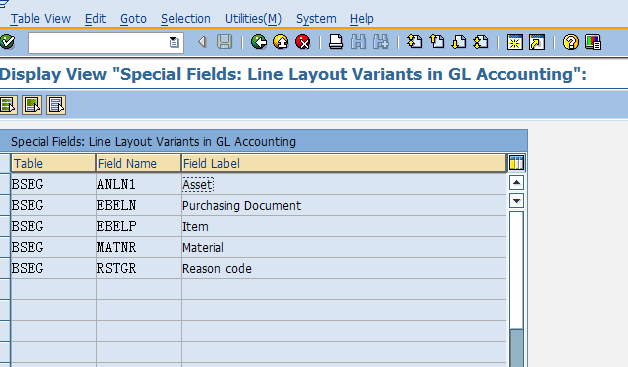Screen dimensions: 628x367
Task: Click the Table column header
Action: (53, 163)
